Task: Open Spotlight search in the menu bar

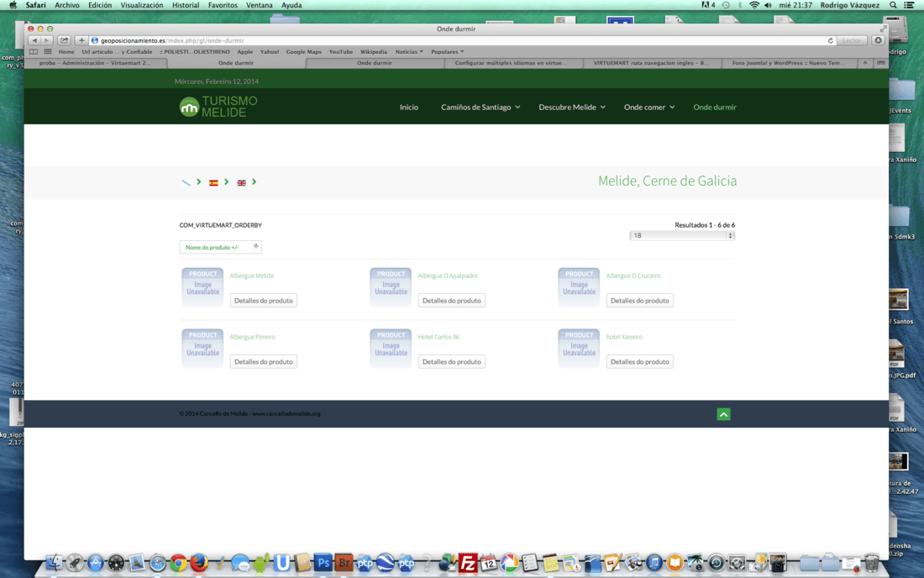Action: tap(894, 5)
